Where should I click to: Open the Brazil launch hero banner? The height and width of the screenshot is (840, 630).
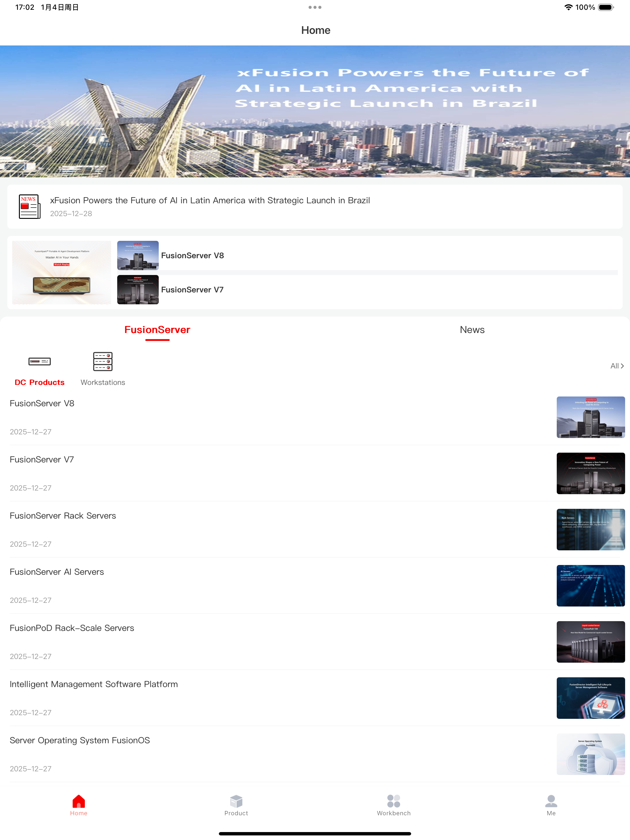click(315, 111)
